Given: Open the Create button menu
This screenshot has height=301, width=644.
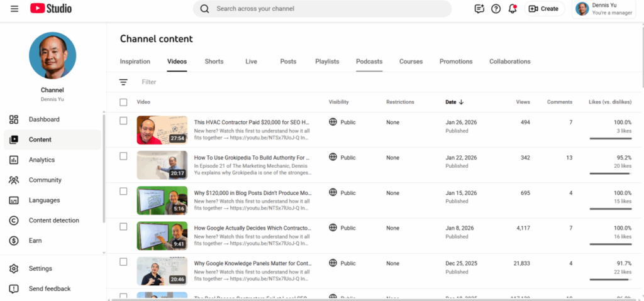Looking at the screenshot, I should (x=543, y=9).
